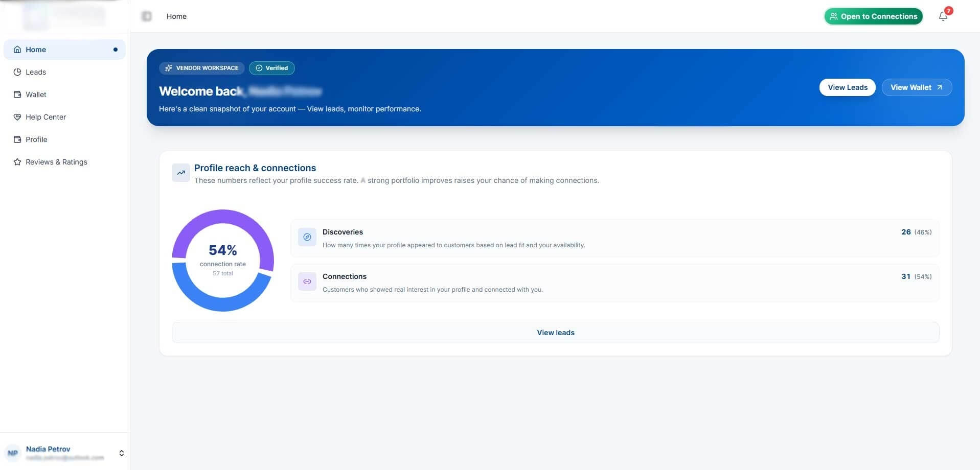Click the Discoveries count 26 (46%)
The width and height of the screenshot is (980, 470).
[x=916, y=232]
